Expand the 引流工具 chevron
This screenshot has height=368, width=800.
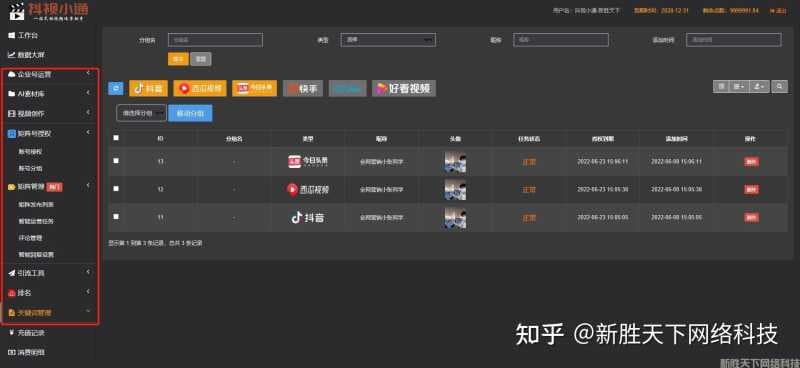88,273
